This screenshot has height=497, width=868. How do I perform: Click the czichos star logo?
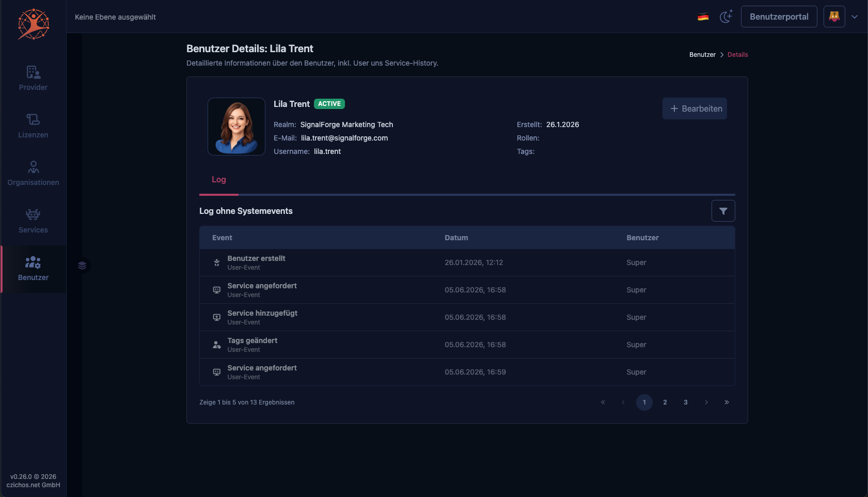(x=34, y=24)
